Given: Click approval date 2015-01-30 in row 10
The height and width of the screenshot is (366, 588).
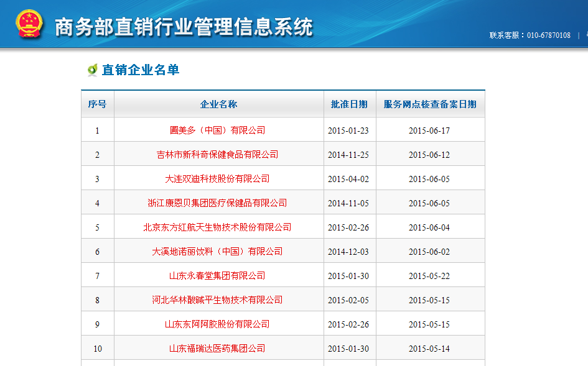Looking at the screenshot, I should click(348, 349).
